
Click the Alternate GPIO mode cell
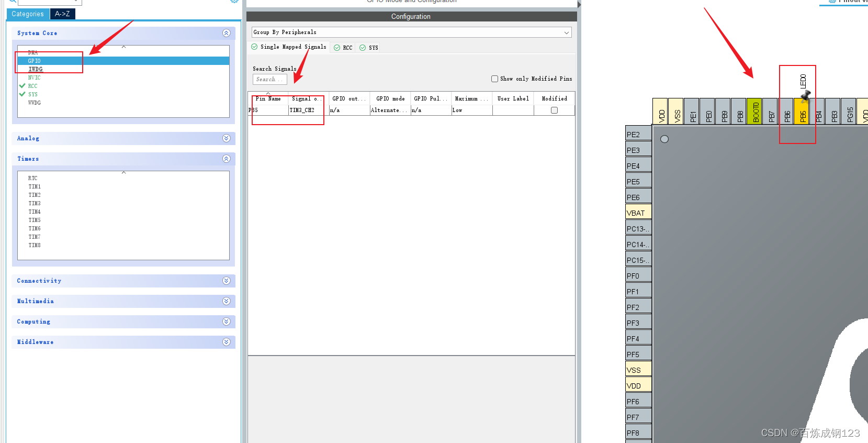(x=390, y=110)
